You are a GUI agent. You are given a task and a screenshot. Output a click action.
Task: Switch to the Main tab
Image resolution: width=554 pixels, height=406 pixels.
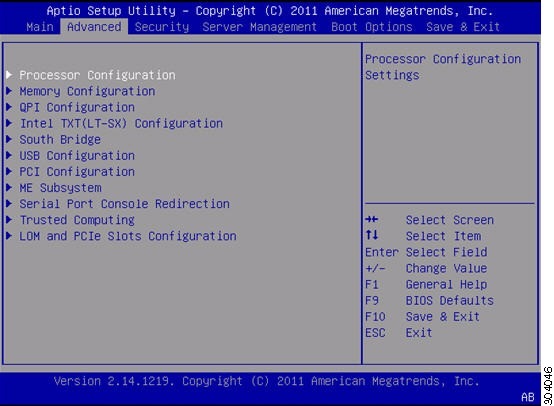pos(40,27)
